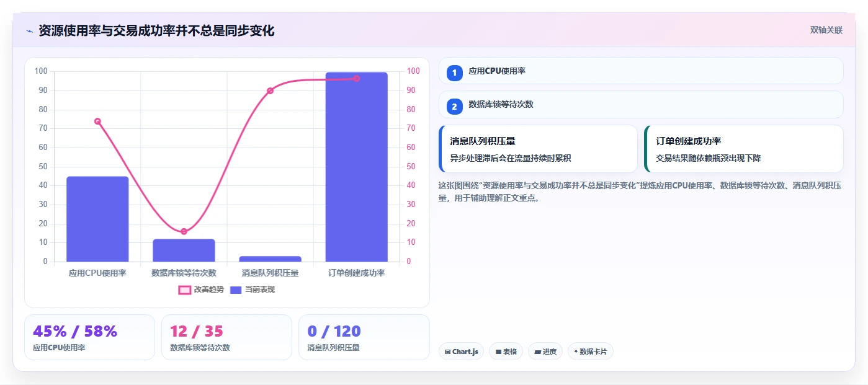Click the text 交易结果随依赖瓶颈出现下降
The image size is (868, 385).
tap(708, 158)
